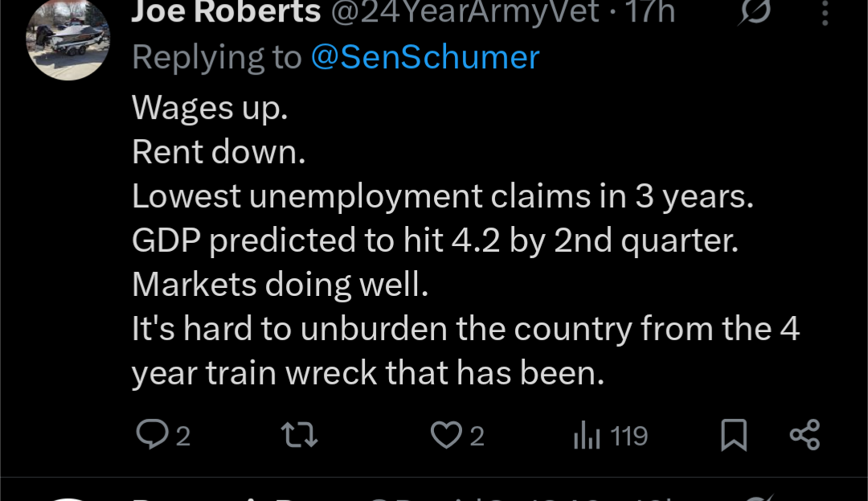Tap the 'Replying to' label
Viewport: 868px width, 501px height.
click(216, 57)
